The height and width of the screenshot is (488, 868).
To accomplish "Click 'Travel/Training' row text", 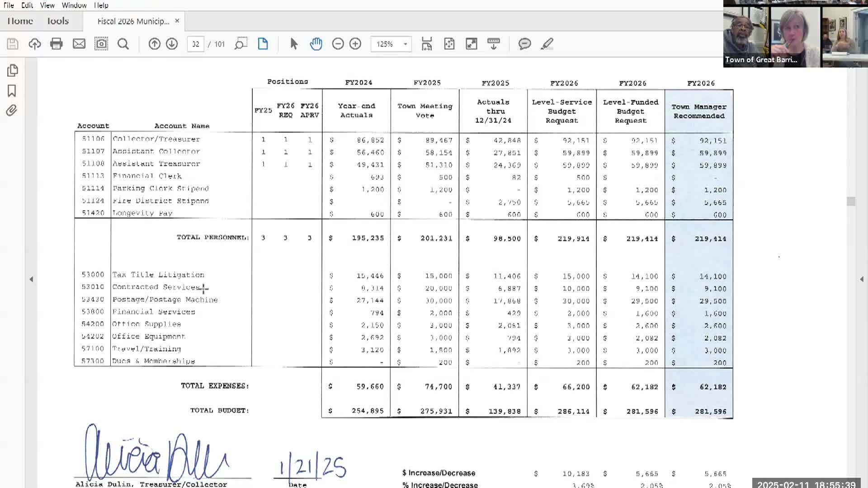I will click(146, 349).
